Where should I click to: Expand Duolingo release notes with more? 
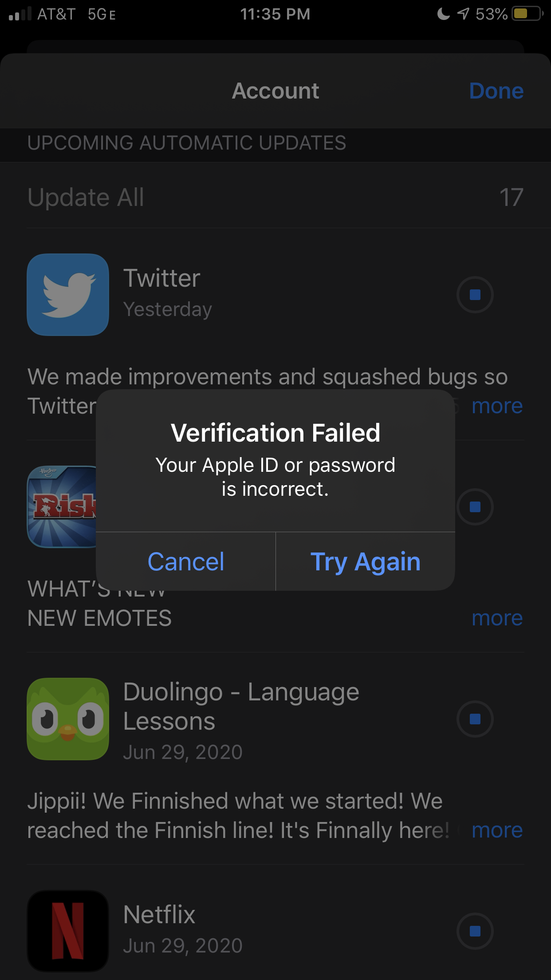pos(497,830)
